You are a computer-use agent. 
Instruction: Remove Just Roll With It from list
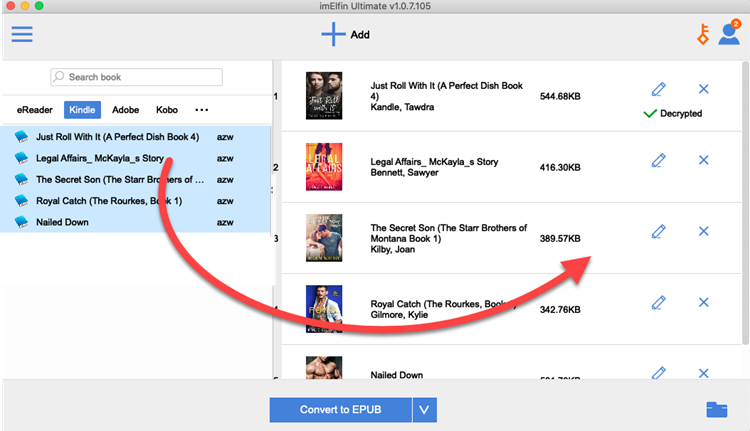tap(703, 89)
